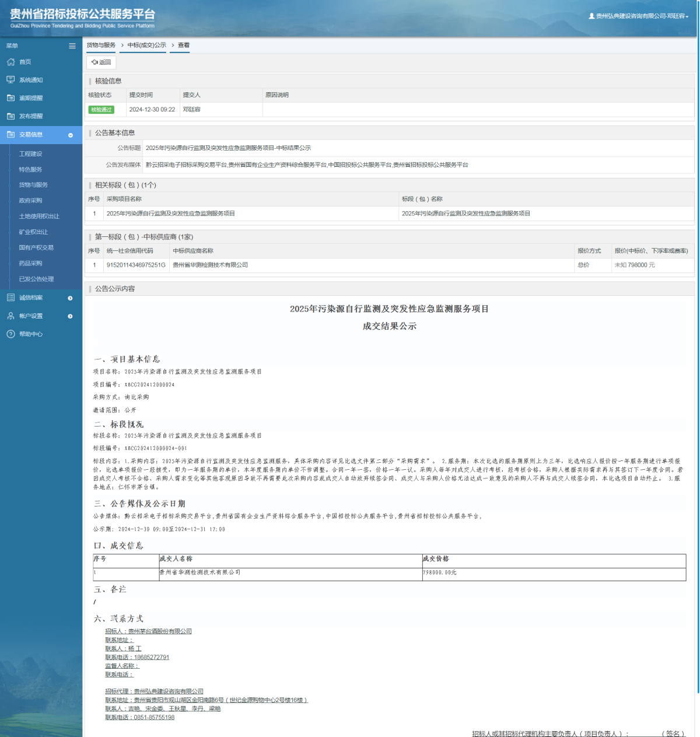Select 工程建设 in the sidebar
The image size is (700, 737).
point(30,154)
